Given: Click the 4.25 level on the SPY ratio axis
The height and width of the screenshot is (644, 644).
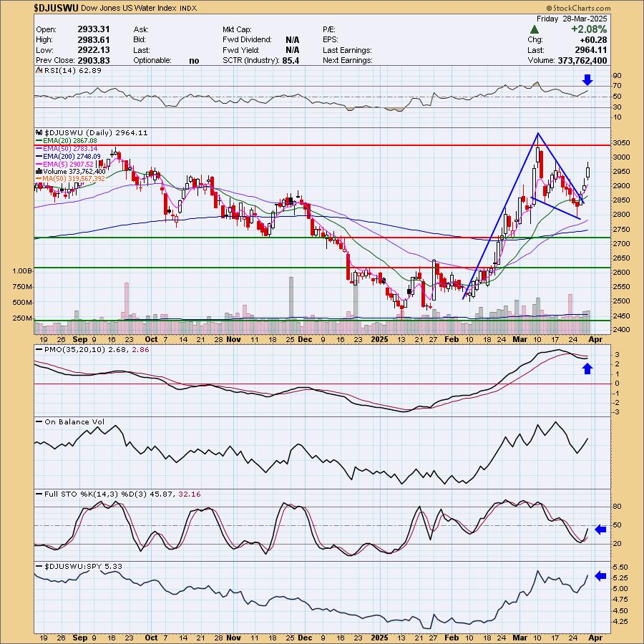Looking at the screenshot, I should click(620, 622).
